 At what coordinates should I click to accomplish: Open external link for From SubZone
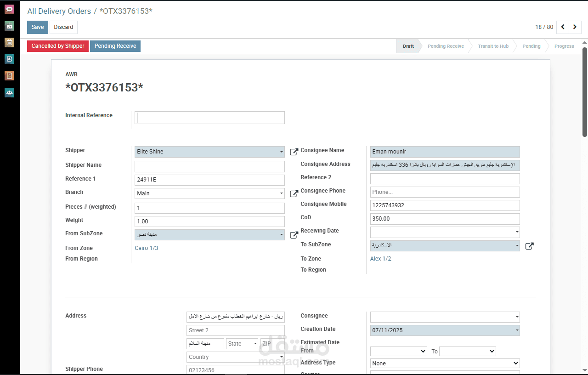pyautogui.click(x=294, y=235)
